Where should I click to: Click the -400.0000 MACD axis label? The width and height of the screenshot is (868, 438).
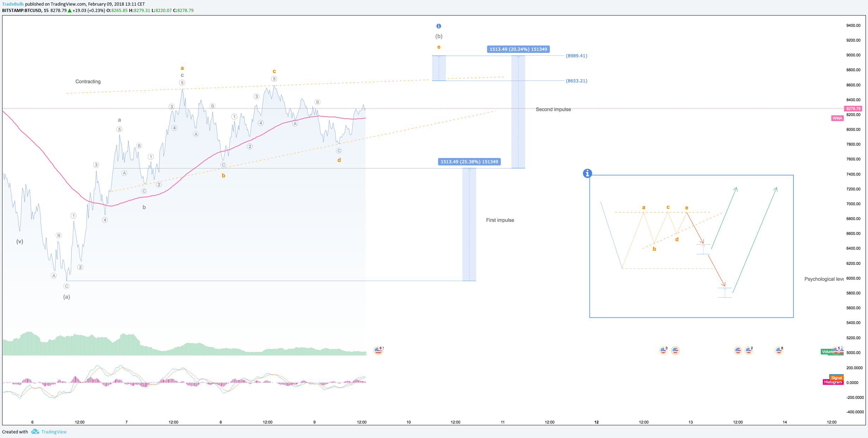point(855,412)
